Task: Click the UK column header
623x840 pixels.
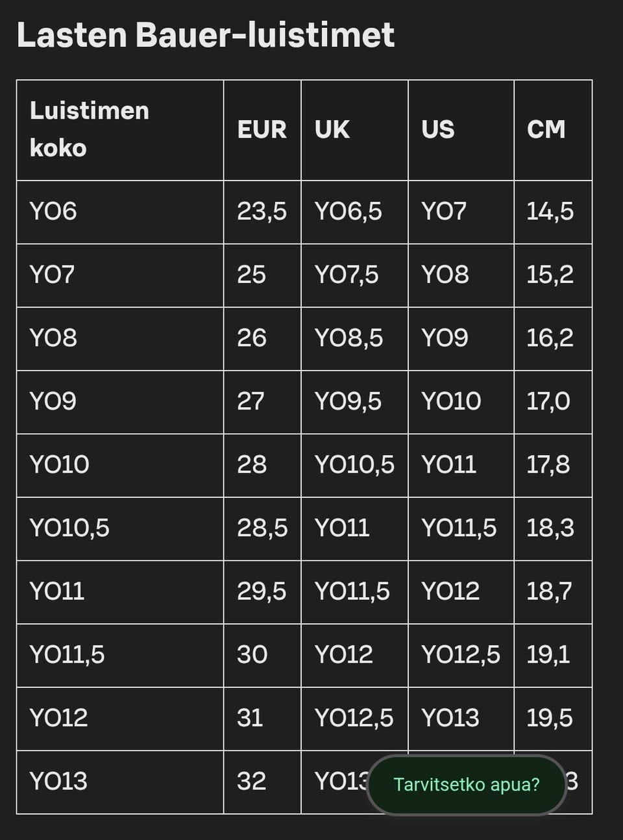Action: pyautogui.click(x=332, y=129)
